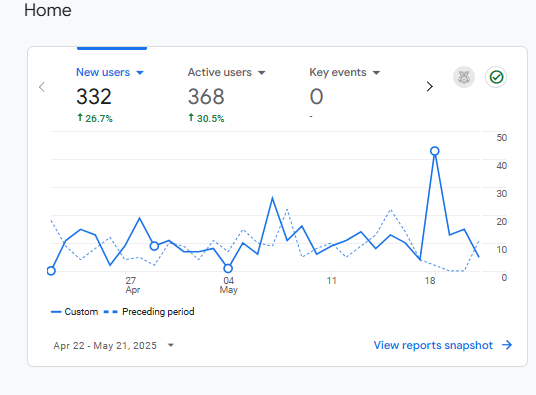Click the arrow beside View reports snapshot
The image size is (536, 395).
pos(507,345)
